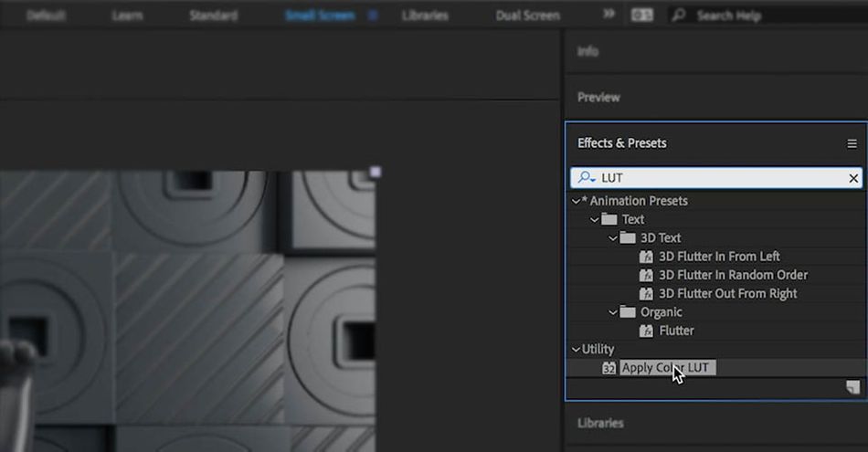Open the Preview panel
The width and height of the screenshot is (868, 452).
[598, 98]
